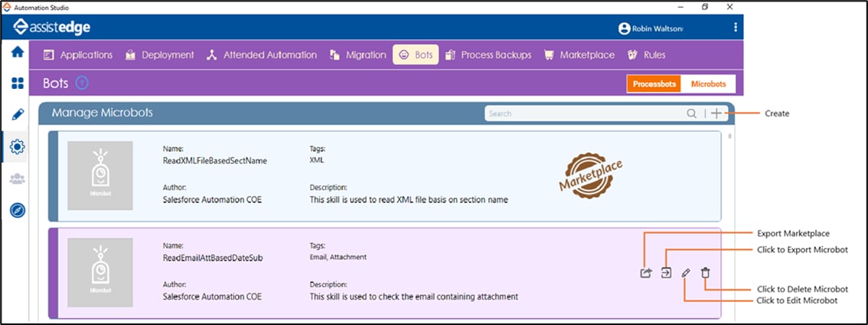Click description about email containing attachment
Screen dimensions: 868x325
coord(413,297)
